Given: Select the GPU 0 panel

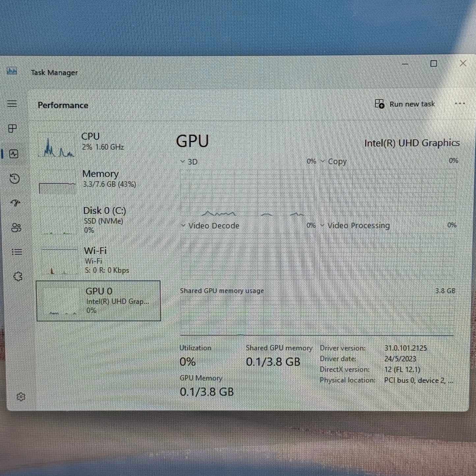Looking at the screenshot, I should (x=98, y=300).
